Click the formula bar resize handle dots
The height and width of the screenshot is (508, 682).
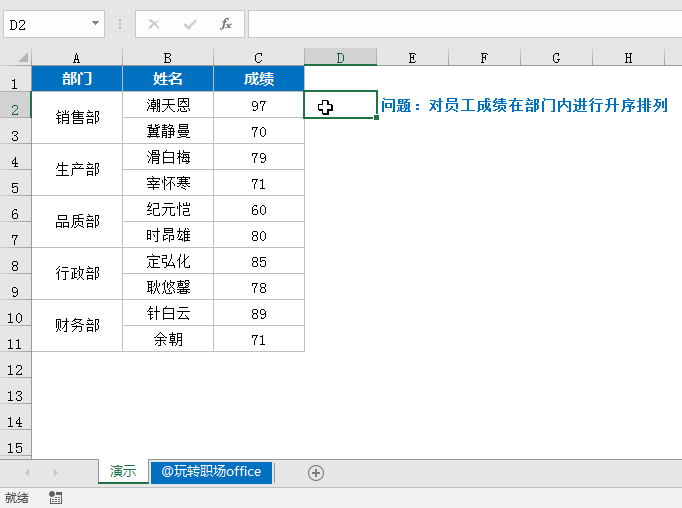[120, 24]
